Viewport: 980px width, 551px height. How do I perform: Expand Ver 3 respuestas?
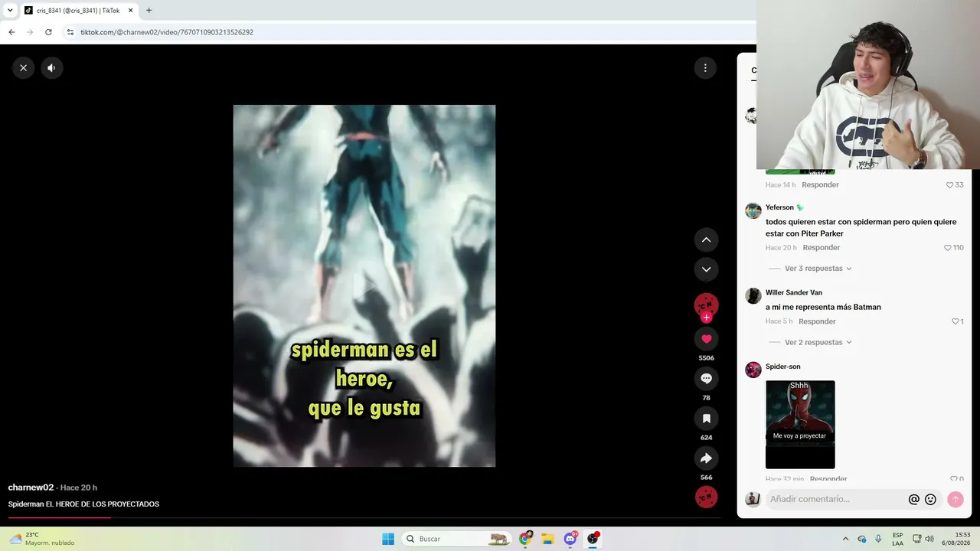pyautogui.click(x=818, y=269)
